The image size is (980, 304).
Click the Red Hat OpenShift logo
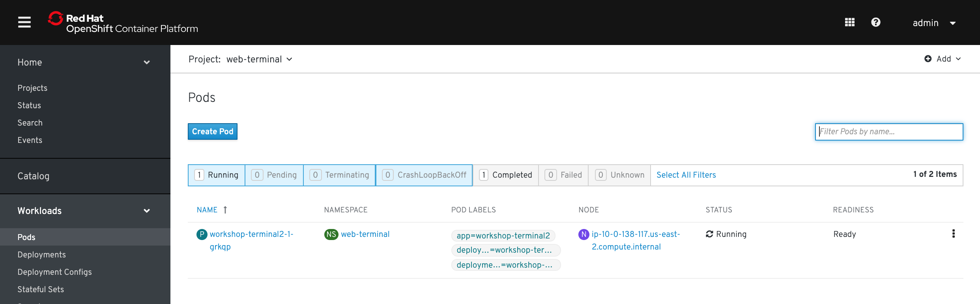tap(123, 23)
